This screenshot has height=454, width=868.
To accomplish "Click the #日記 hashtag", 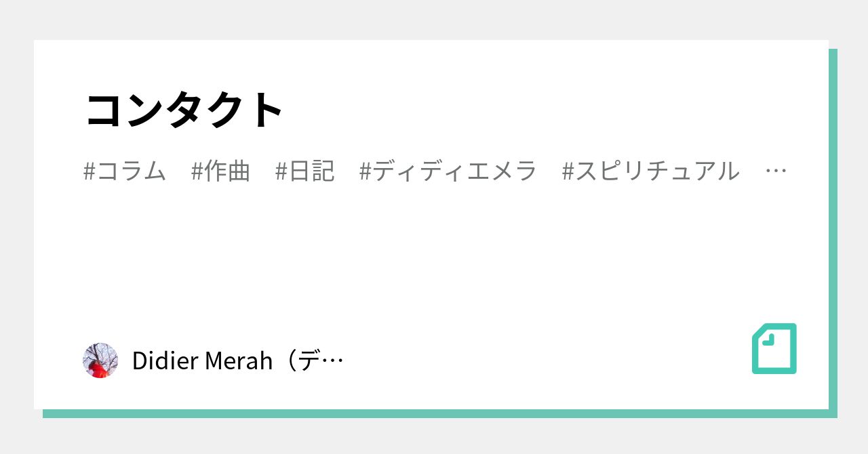I will click(x=305, y=171).
